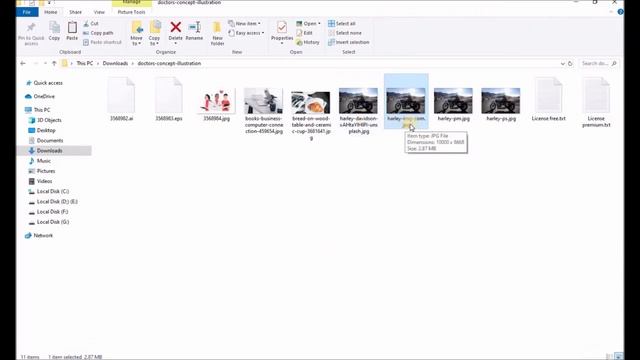Click Downloads in the address path
The width and height of the screenshot is (640, 360).
[x=116, y=64]
